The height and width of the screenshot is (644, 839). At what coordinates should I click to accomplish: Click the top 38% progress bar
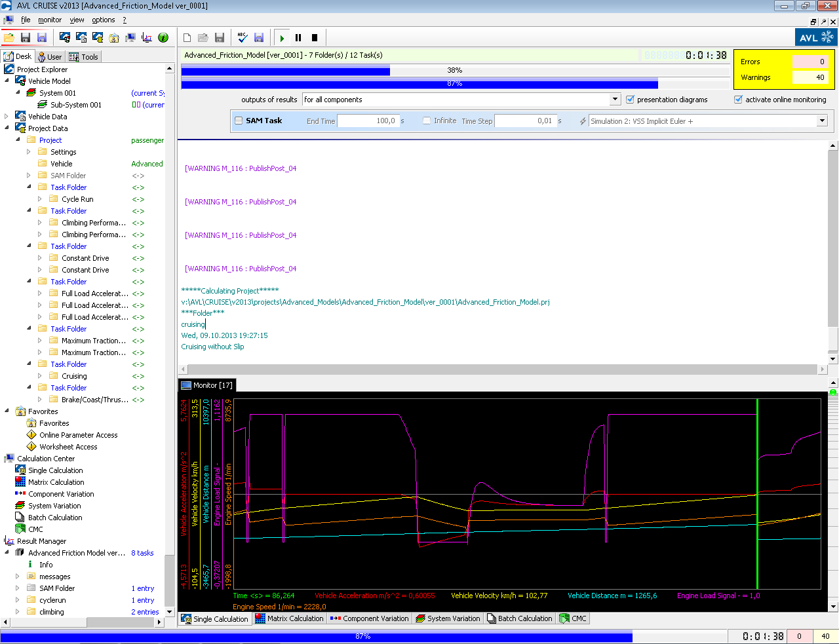(455, 70)
